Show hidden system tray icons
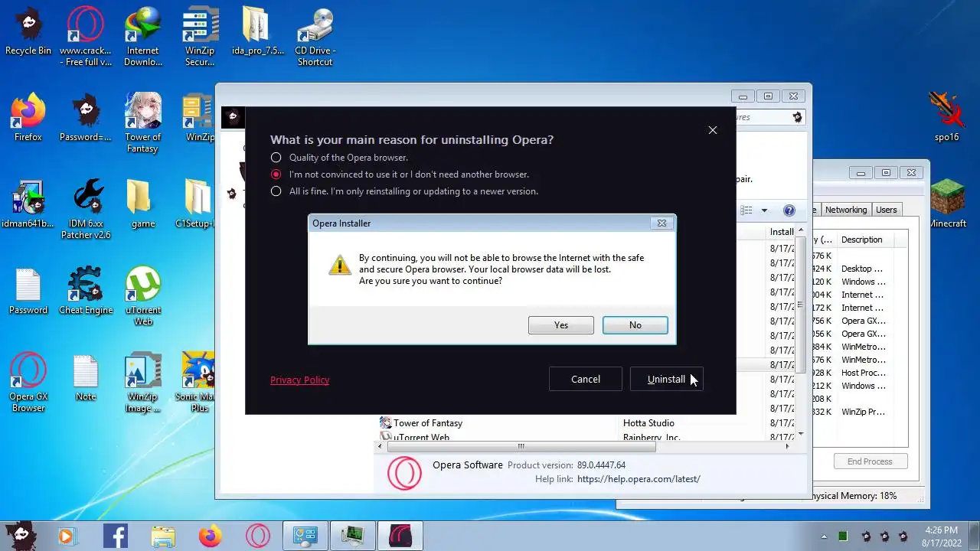The width and height of the screenshot is (980, 551). click(824, 536)
